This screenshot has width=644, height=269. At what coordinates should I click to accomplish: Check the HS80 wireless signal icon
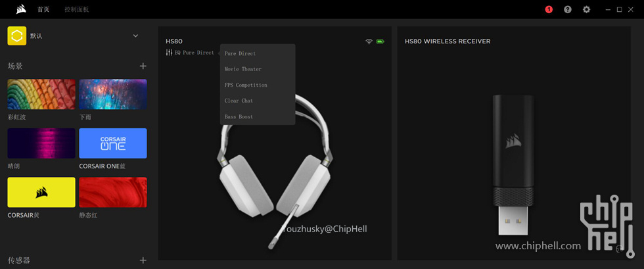[x=369, y=41]
